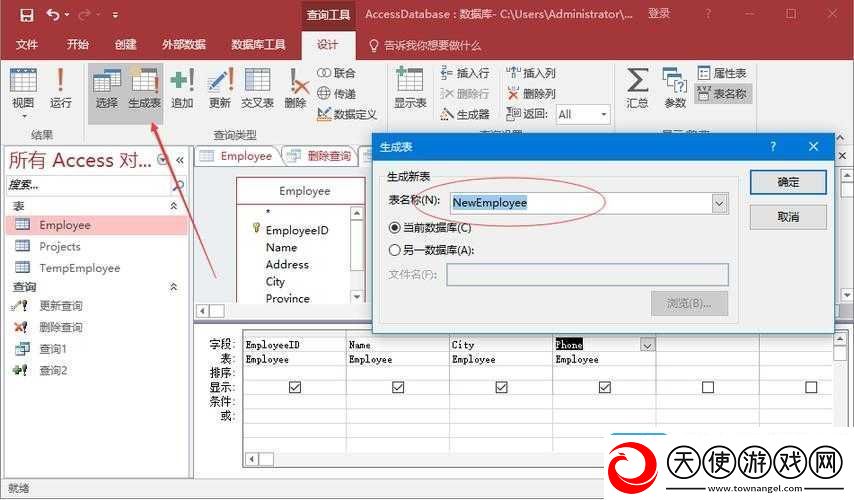
Task: Uncheck Show box for EmployeeID column
Action: coord(295,387)
